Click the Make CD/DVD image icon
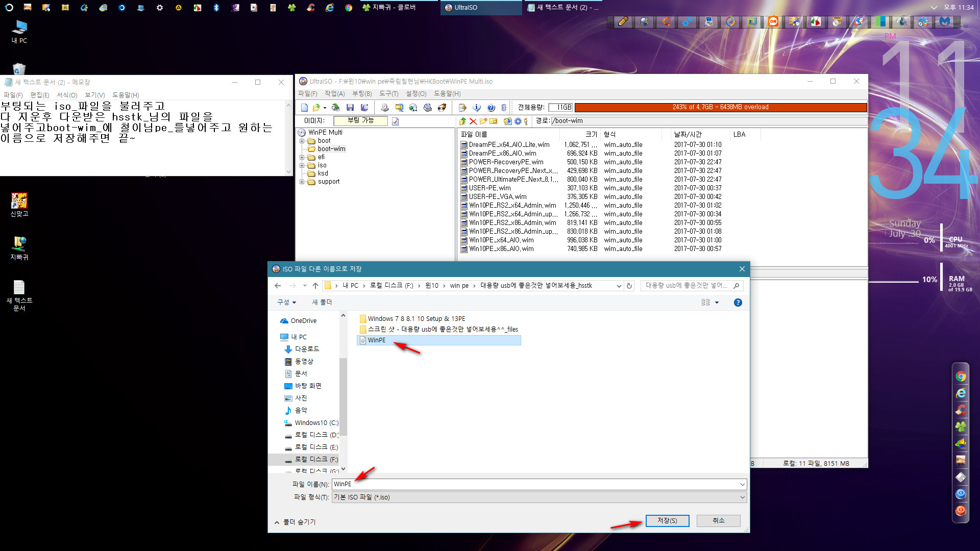This screenshot has width=980, height=551. coord(385,108)
